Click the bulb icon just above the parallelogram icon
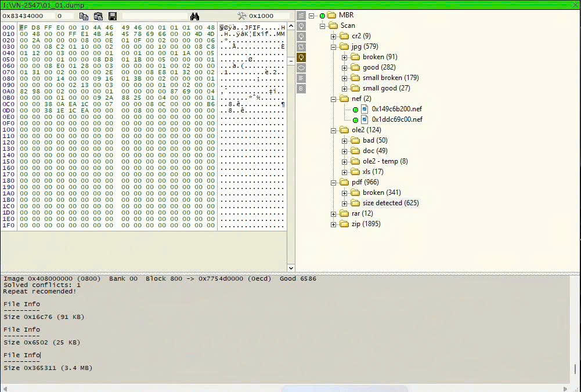 [301, 37]
